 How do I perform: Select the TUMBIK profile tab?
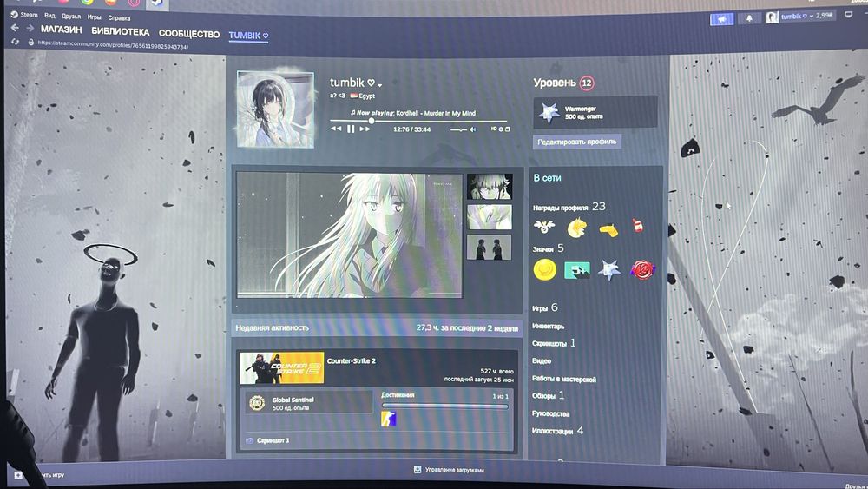248,36
